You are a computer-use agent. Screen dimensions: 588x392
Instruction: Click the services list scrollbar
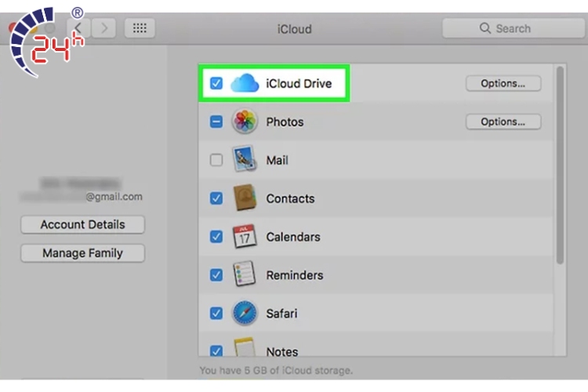(x=560, y=165)
